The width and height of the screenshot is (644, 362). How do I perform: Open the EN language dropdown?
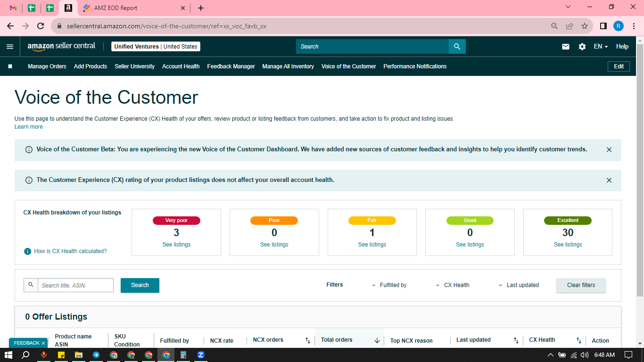[x=601, y=47]
